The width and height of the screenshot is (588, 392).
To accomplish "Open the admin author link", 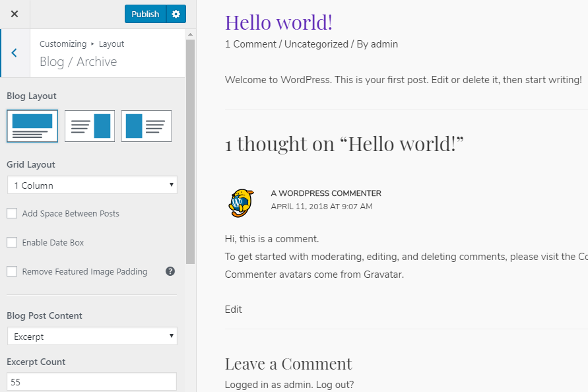I will point(384,44).
